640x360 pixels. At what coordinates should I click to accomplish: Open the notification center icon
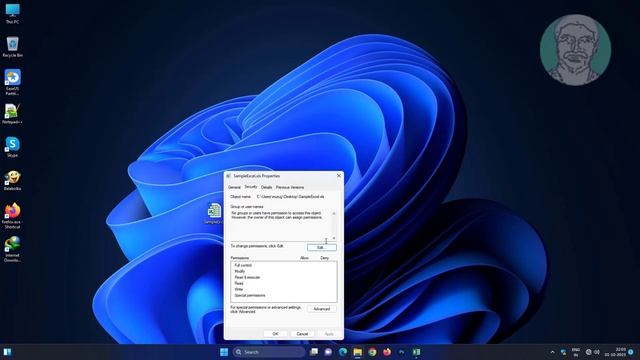click(x=631, y=352)
